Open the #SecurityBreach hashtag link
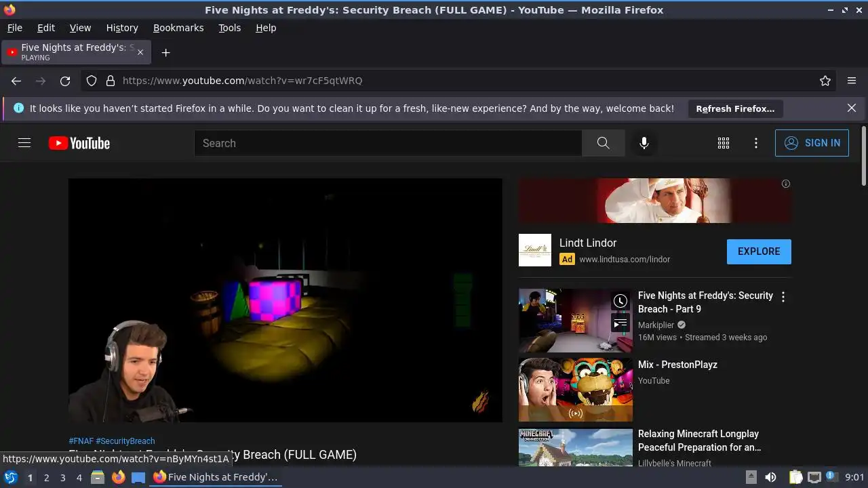The height and width of the screenshot is (488, 868). tap(125, 441)
